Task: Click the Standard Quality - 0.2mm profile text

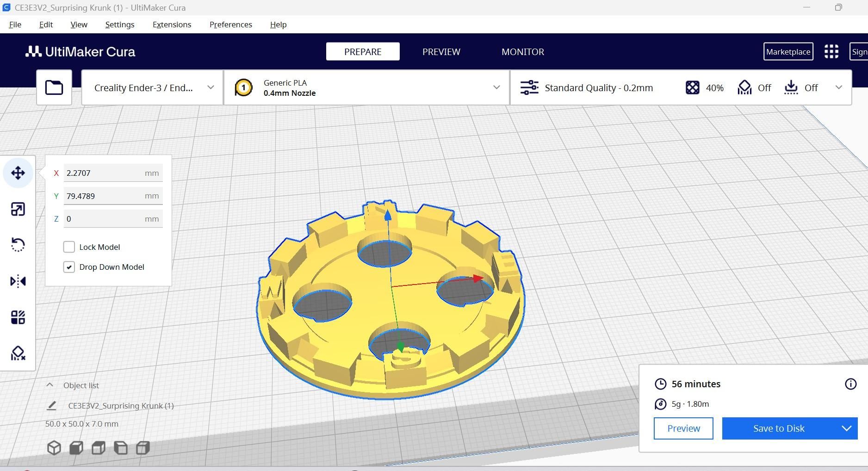Action: click(x=599, y=87)
